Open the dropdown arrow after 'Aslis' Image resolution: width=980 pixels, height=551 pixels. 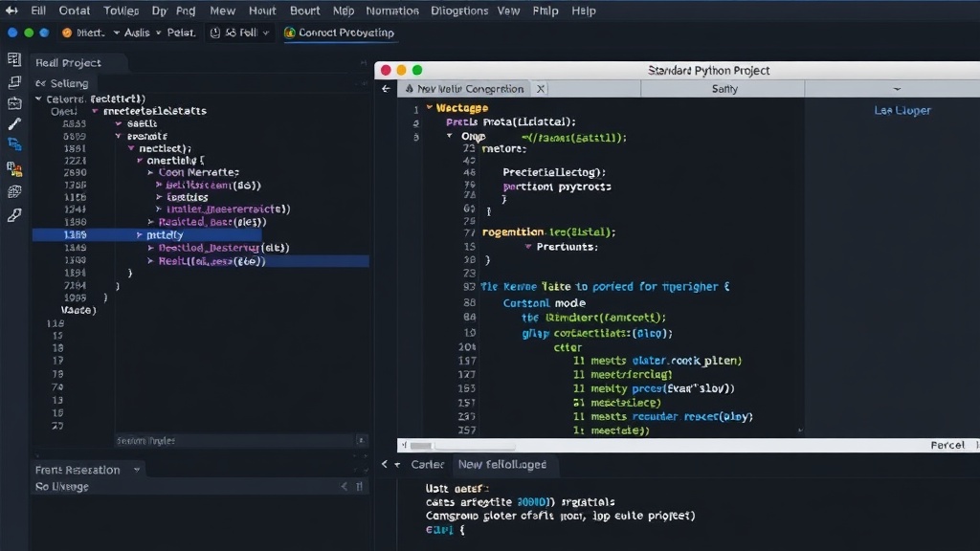158,33
